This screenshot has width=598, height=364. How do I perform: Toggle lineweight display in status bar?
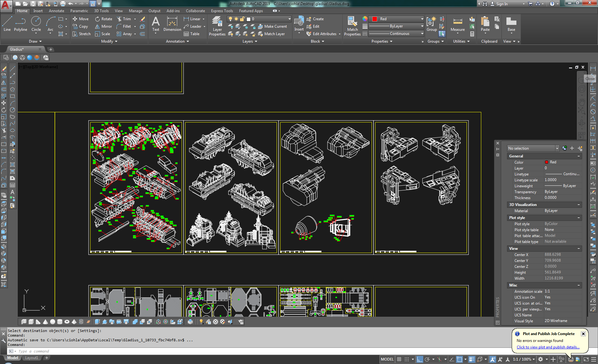(x=472, y=359)
